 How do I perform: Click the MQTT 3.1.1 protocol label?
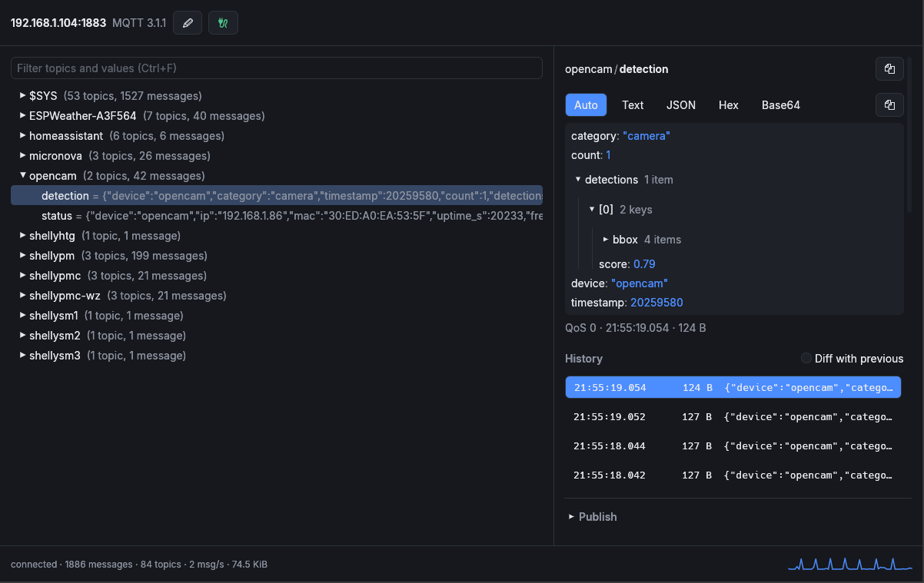click(139, 23)
